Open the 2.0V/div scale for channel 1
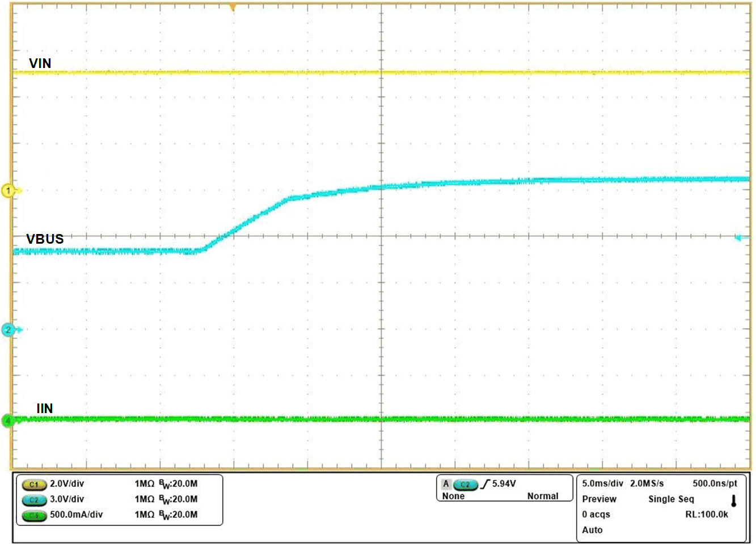Viewport: 756px width, 544px height. (x=67, y=483)
